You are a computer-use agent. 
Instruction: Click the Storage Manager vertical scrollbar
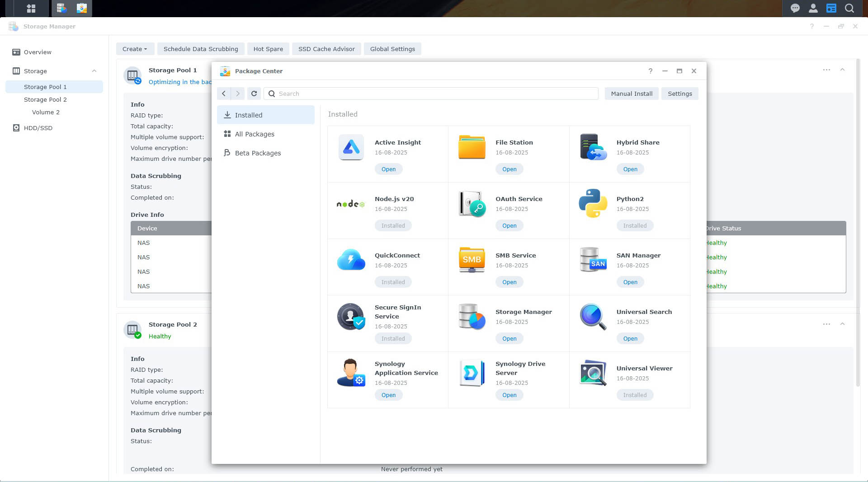[x=858, y=222]
